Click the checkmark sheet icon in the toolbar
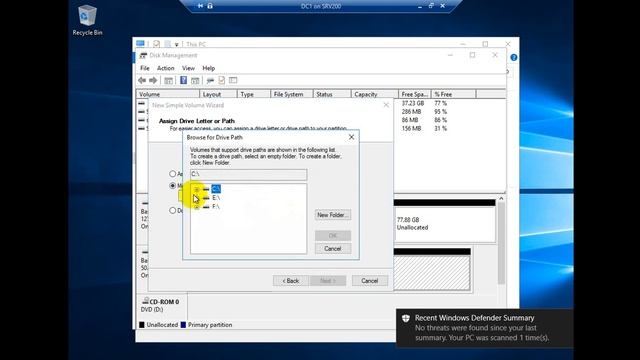 point(222,80)
